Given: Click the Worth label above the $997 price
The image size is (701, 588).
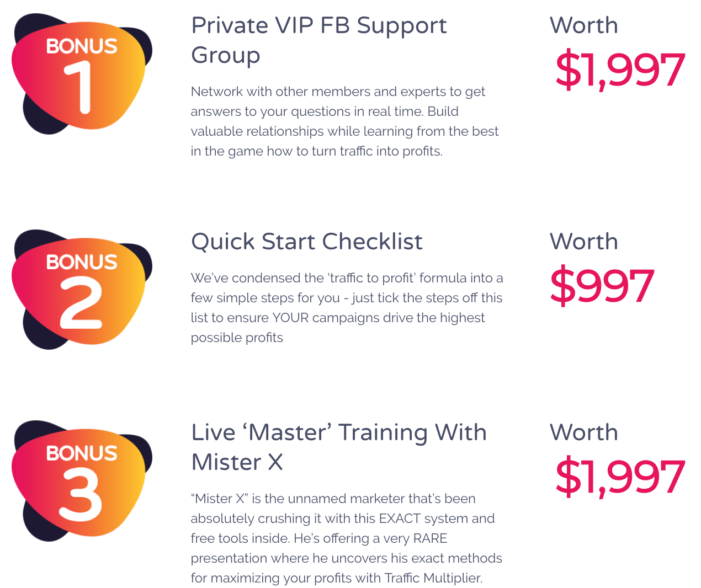Looking at the screenshot, I should click(x=583, y=242).
